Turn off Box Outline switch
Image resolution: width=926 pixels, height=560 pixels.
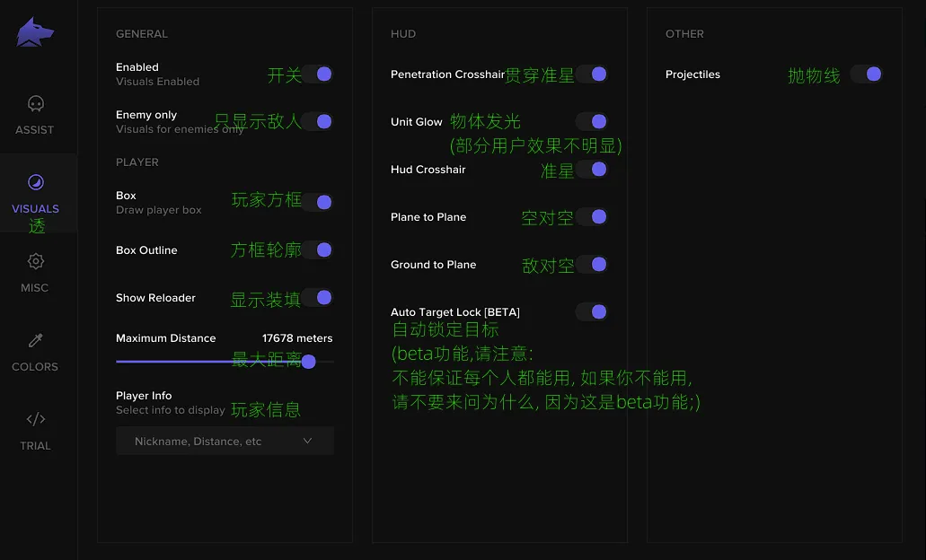coord(318,250)
